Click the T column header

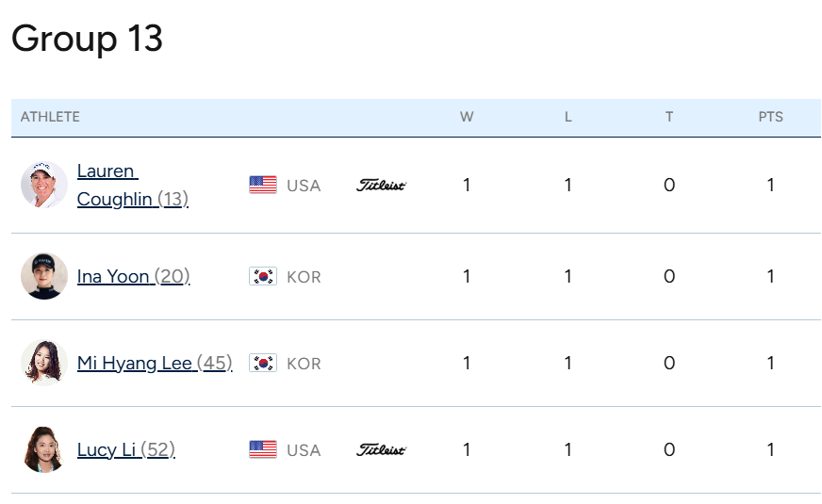[669, 117]
